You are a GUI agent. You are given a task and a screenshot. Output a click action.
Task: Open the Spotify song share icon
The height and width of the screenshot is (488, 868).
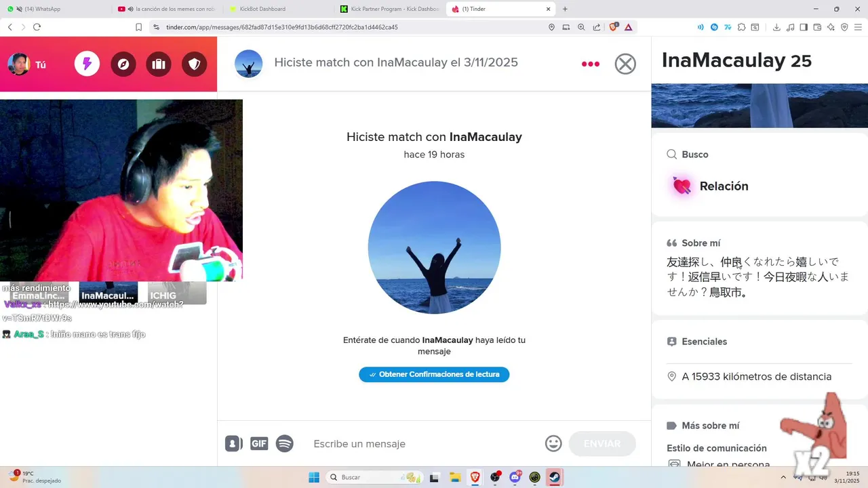[285, 443]
